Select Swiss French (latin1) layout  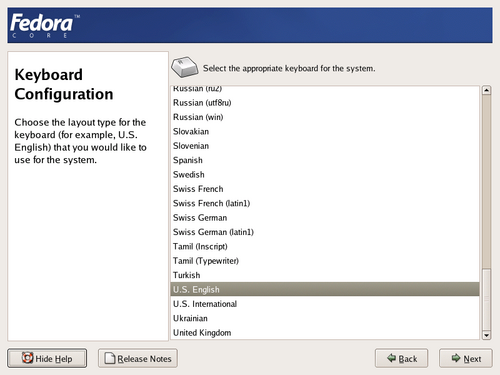(x=325, y=203)
